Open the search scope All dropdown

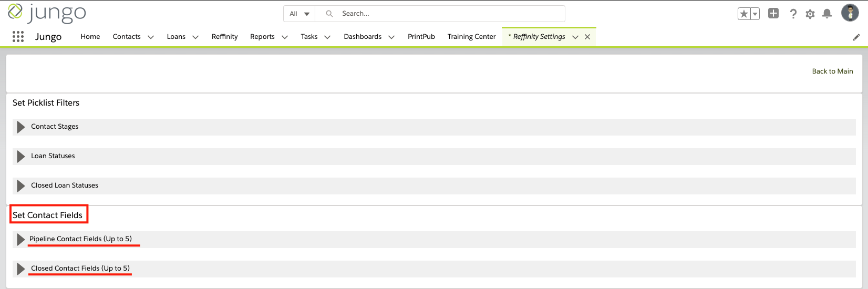tap(299, 14)
